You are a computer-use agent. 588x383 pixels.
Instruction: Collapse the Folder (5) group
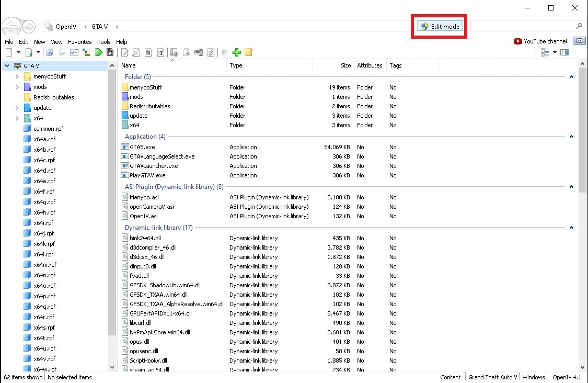coord(571,76)
